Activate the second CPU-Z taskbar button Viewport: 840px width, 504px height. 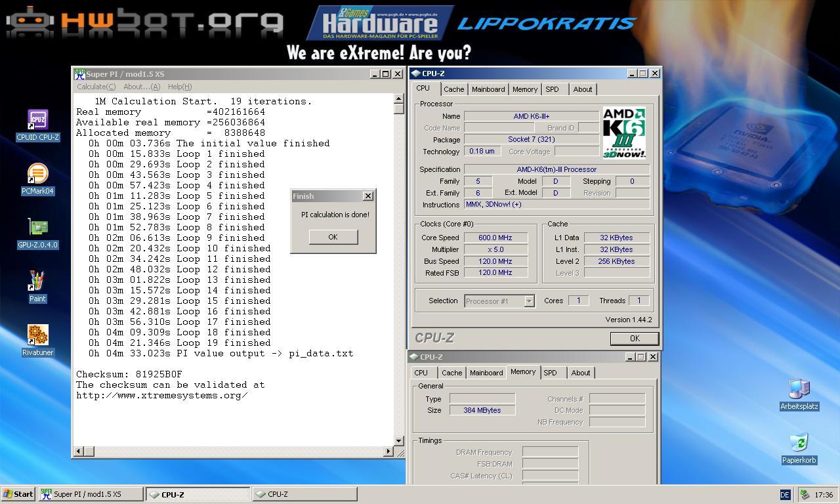click(305, 494)
